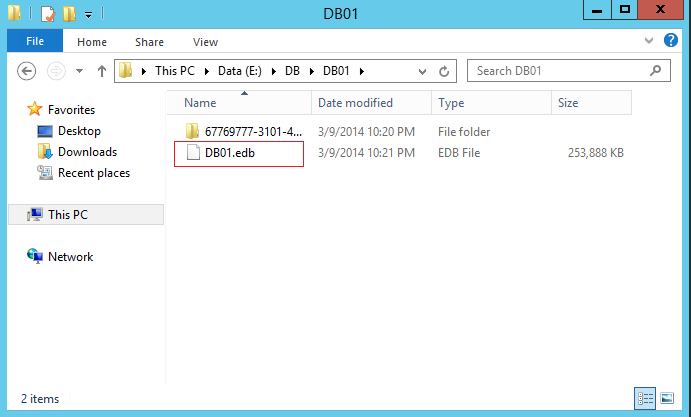Click the Downloads folder icon
This screenshot has height=417, width=691.
coord(45,152)
